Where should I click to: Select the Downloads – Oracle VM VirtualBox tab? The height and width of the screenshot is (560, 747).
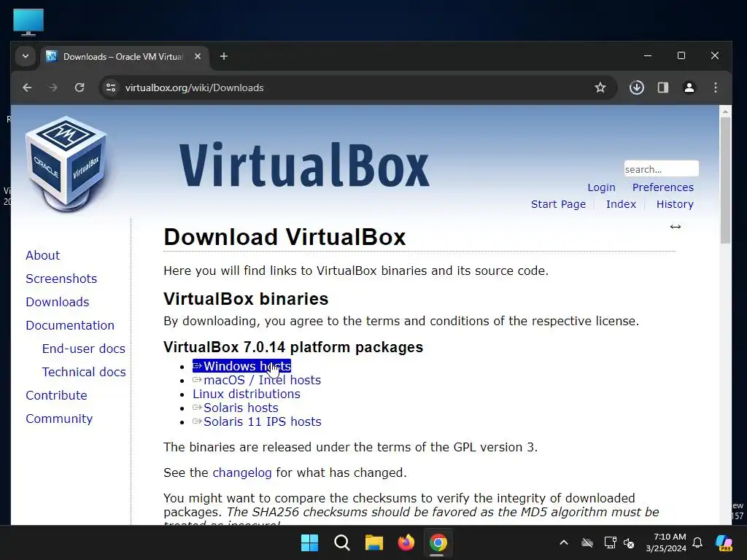click(x=123, y=57)
